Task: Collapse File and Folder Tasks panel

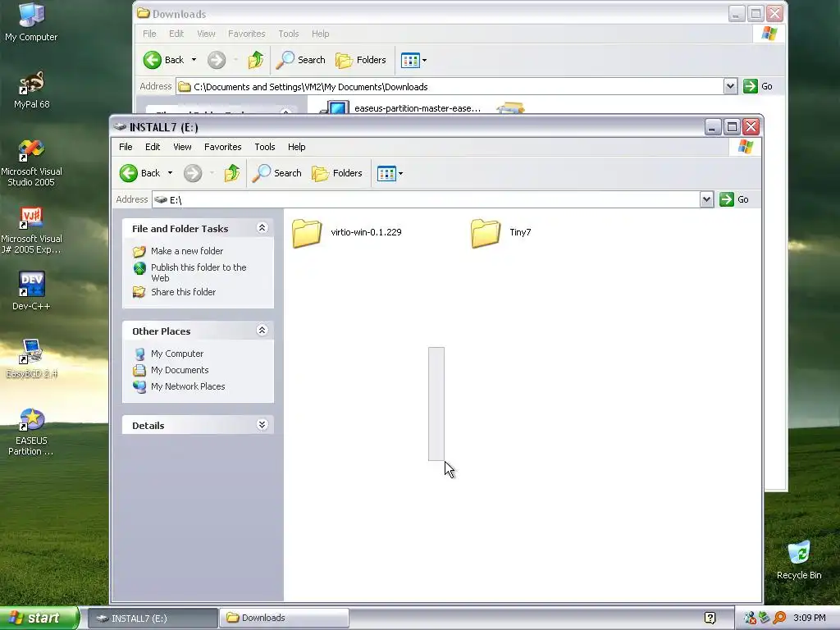Action: pyautogui.click(x=262, y=228)
